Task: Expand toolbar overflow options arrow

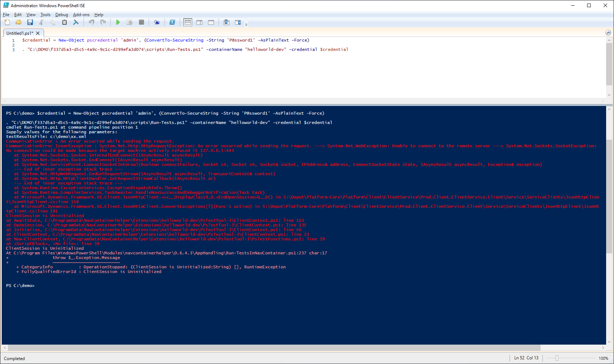Action: coord(246,24)
